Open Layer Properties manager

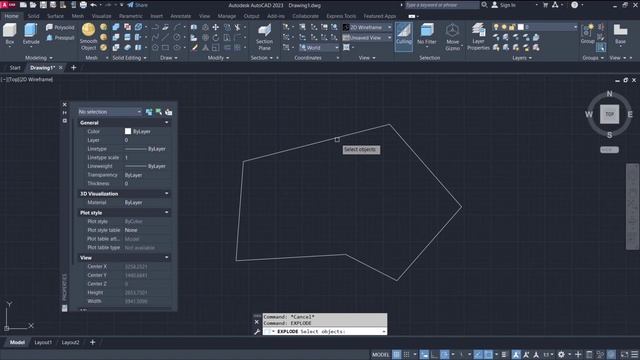click(x=478, y=37)
